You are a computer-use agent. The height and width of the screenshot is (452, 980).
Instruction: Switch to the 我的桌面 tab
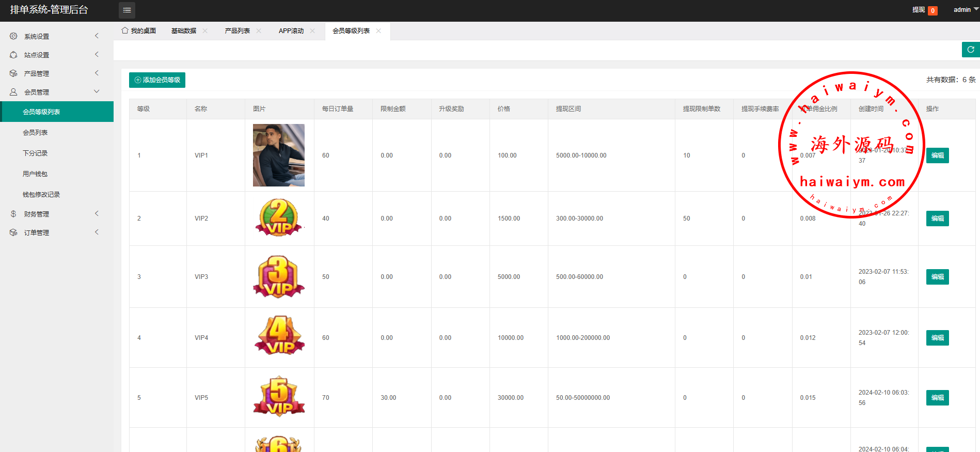(139, 31)
